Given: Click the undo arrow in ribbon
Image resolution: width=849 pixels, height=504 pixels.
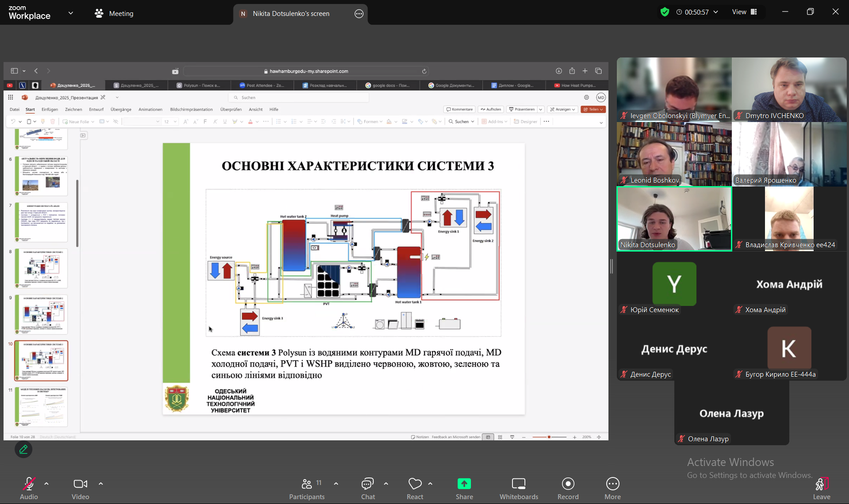Looking at the screenshot, I should (x=13, y=122).
